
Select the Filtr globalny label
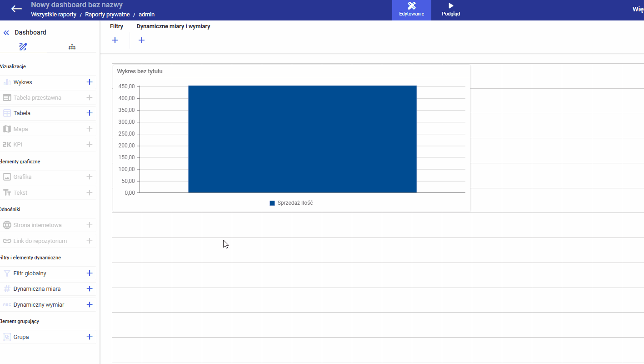click(x=30, y=273)
